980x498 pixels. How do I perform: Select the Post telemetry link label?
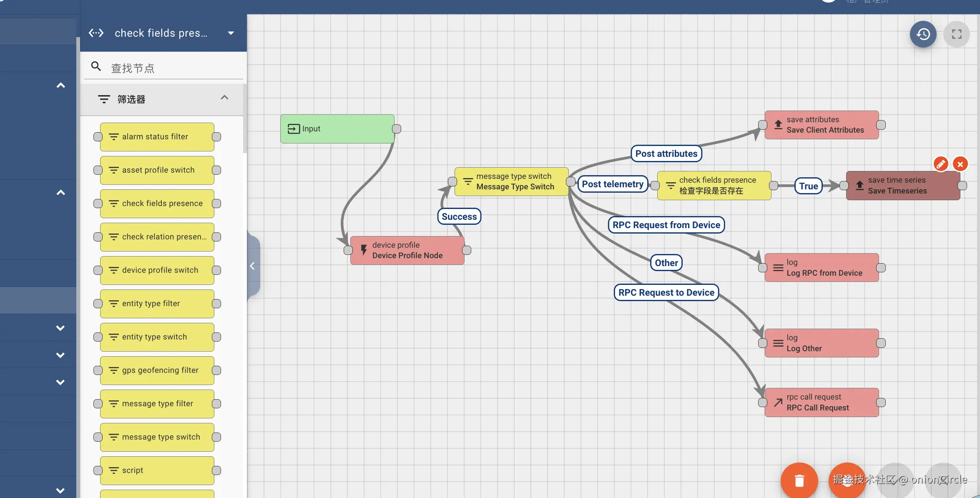coord(612,184)
